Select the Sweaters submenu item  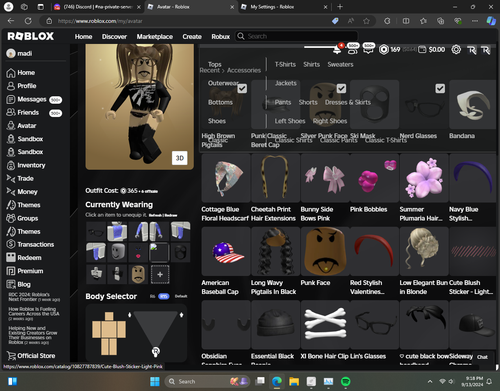pos(340,64)
